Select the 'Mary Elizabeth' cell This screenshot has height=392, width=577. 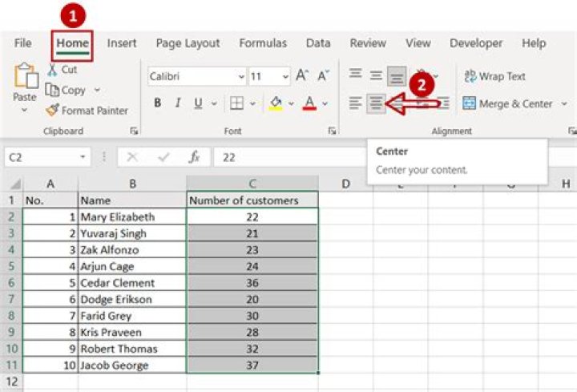[x=132, y=216]
